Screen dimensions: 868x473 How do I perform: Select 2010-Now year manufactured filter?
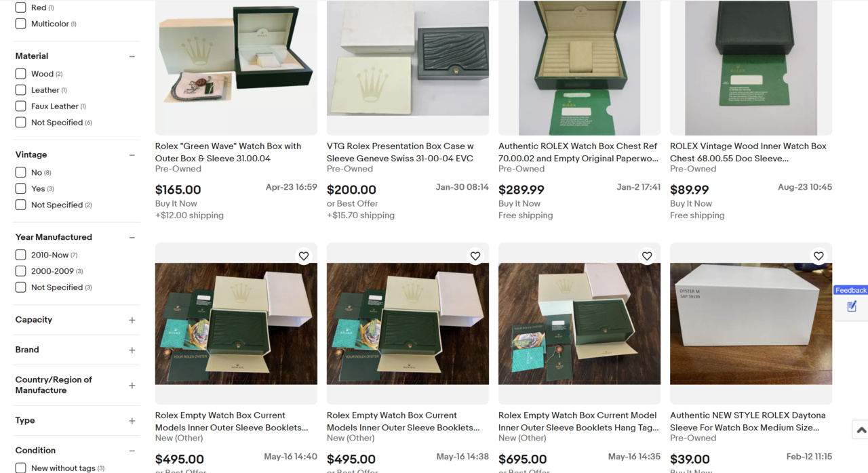pyautogui.click(x=20, y=255)
